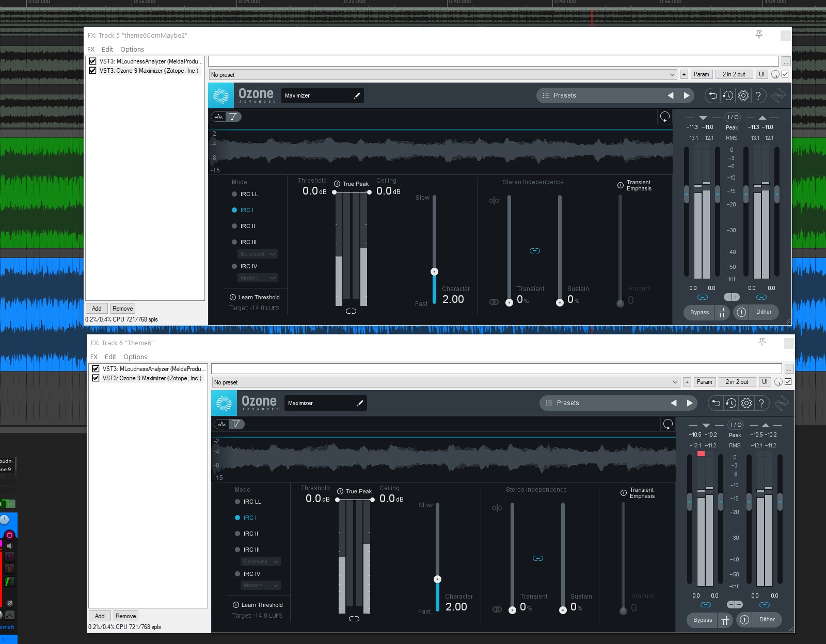Click the threshold-ceiling link icon in Track 5 Maximizer
Screen dimensions: 826x644
[351, 311]
